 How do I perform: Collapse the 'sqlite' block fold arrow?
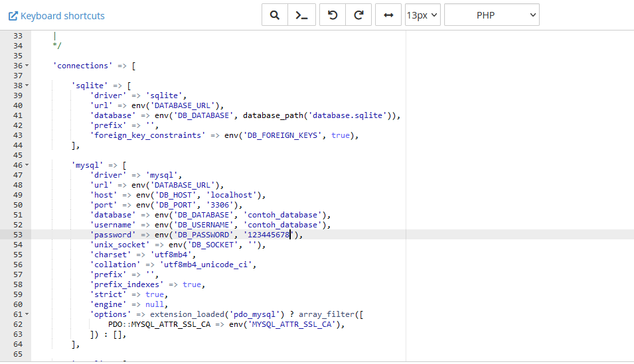point(27,86)
